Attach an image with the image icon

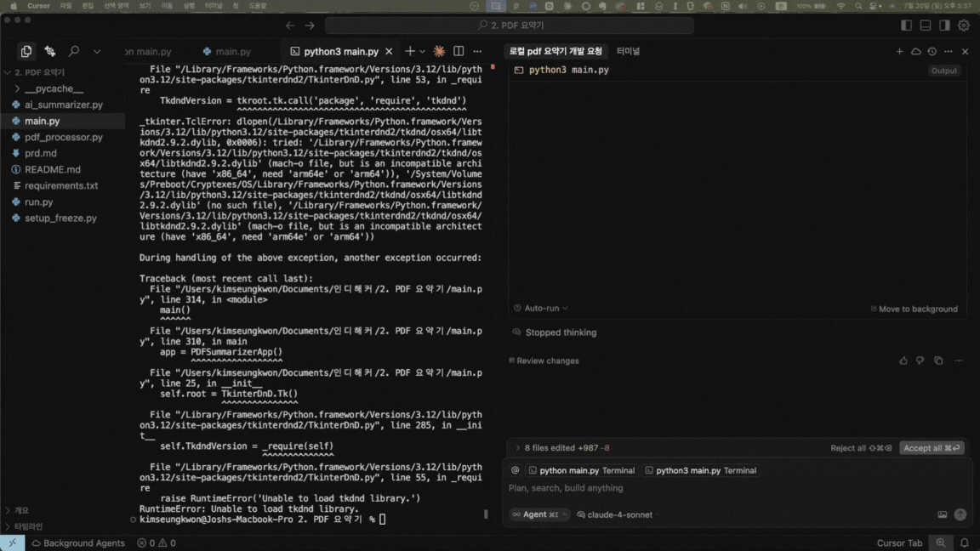(x=942, y=514)
